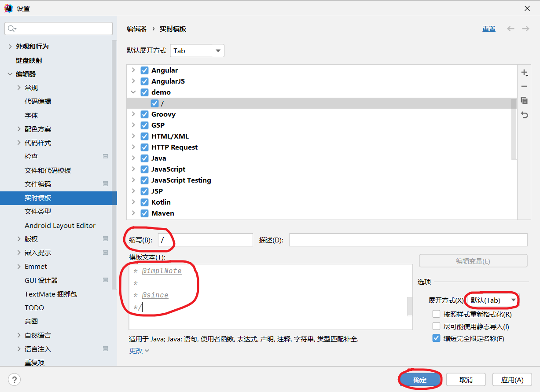Click the 描述(D) description field
The width and height of the screenshot is (540, 392).
coord(408,240)
